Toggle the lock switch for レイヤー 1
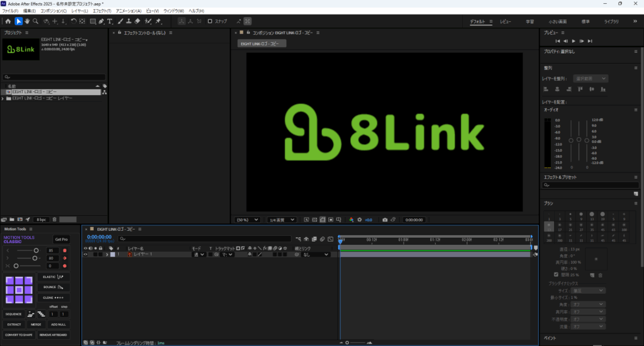The width and height of the screenshot is (644, 346). (101, 254)
